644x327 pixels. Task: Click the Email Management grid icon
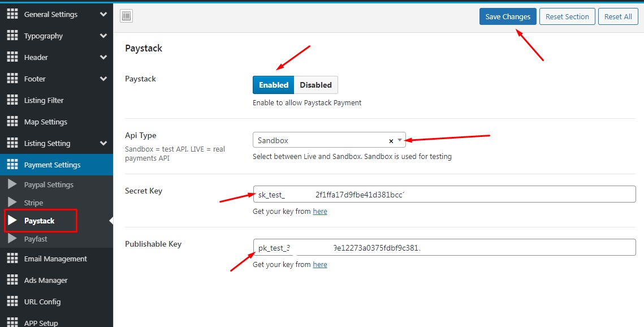click(12, 259)
